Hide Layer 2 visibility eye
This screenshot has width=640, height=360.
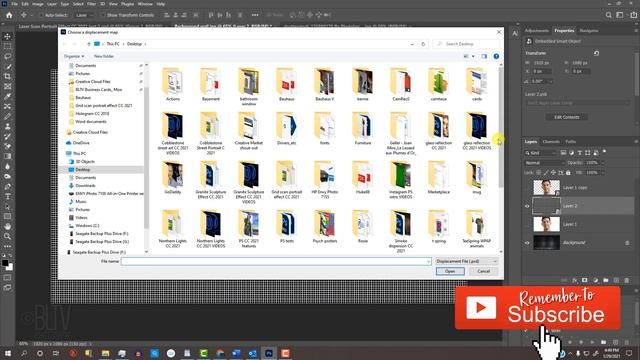[527, 206]
